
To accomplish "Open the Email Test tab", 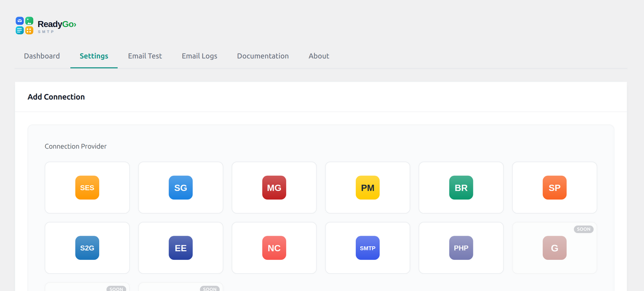I will click(145, 56).
